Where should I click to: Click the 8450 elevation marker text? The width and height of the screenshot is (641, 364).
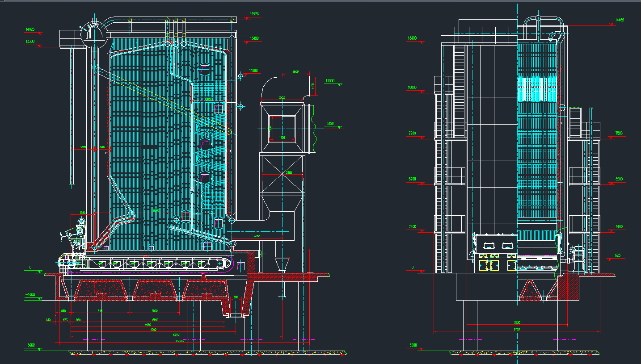click(x=330, y=123)
